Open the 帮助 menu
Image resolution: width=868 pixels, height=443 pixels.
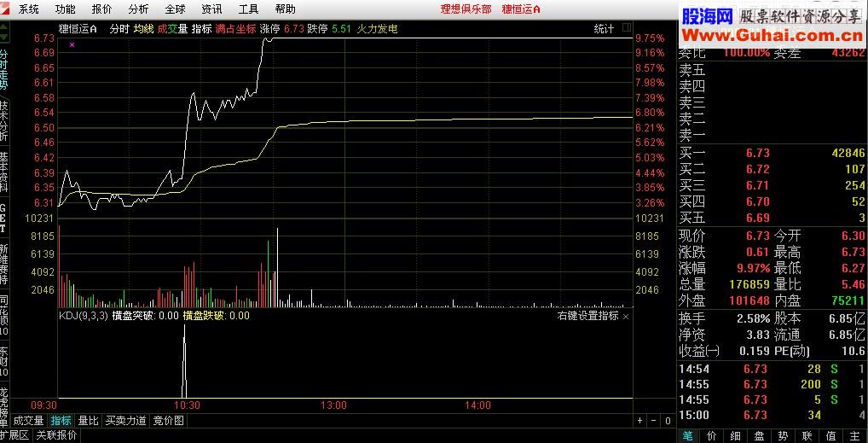(285, 9)
